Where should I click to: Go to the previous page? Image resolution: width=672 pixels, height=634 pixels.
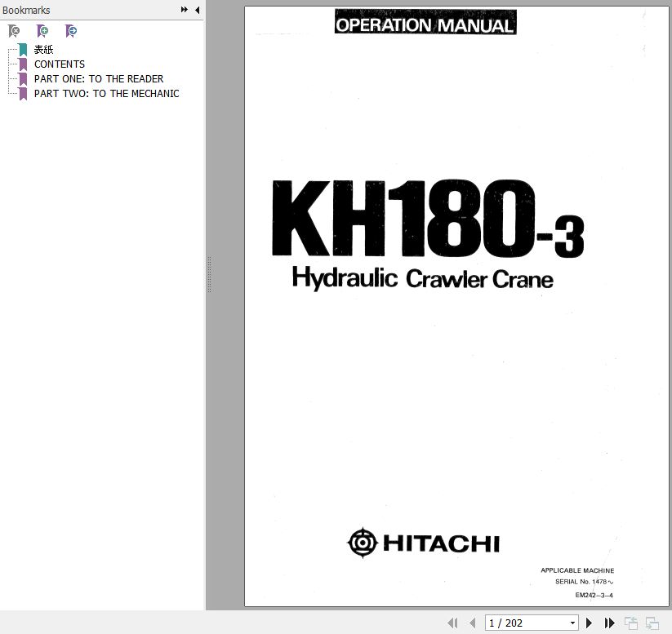pyautogui.click(x=472, y=623)
